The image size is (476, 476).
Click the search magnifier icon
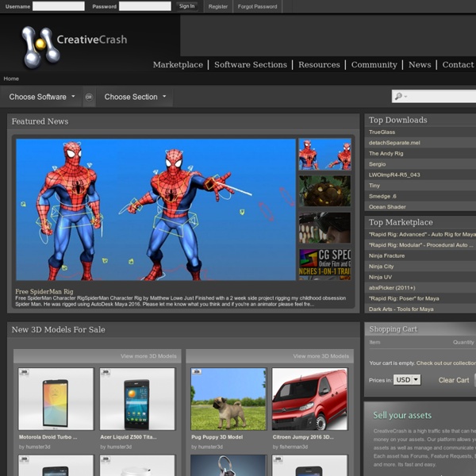tap(399, 97)
